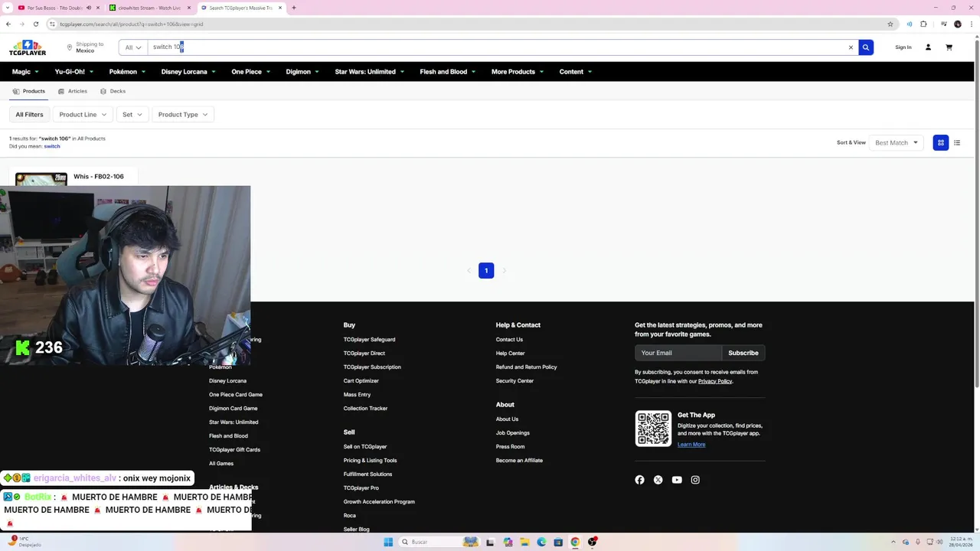Screen dimensions: 980x551
Task: Click All Filters button
Action: pos(29,115)
